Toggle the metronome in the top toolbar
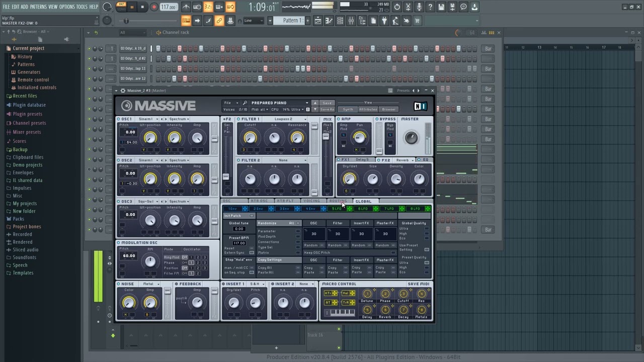The width and height of the screenshot is (644, 362). tap(186, 7)
